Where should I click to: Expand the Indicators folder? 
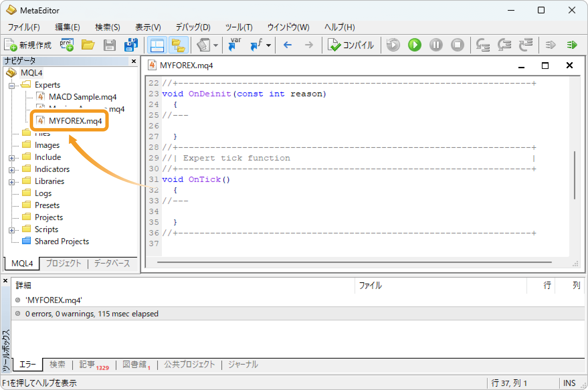[12, 170]
